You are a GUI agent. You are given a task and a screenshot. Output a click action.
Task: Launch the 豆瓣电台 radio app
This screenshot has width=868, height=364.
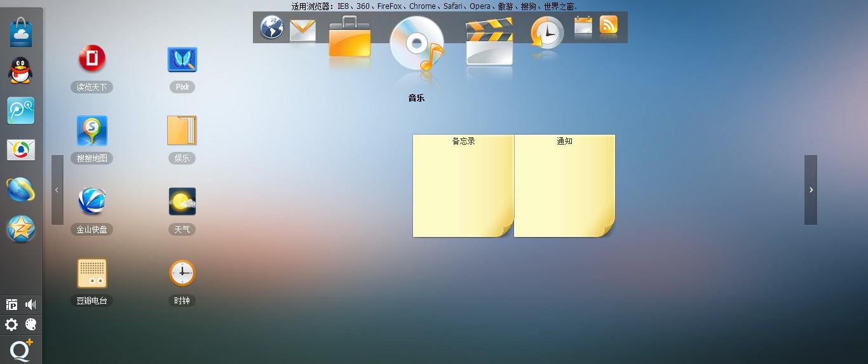click(92, 273)
